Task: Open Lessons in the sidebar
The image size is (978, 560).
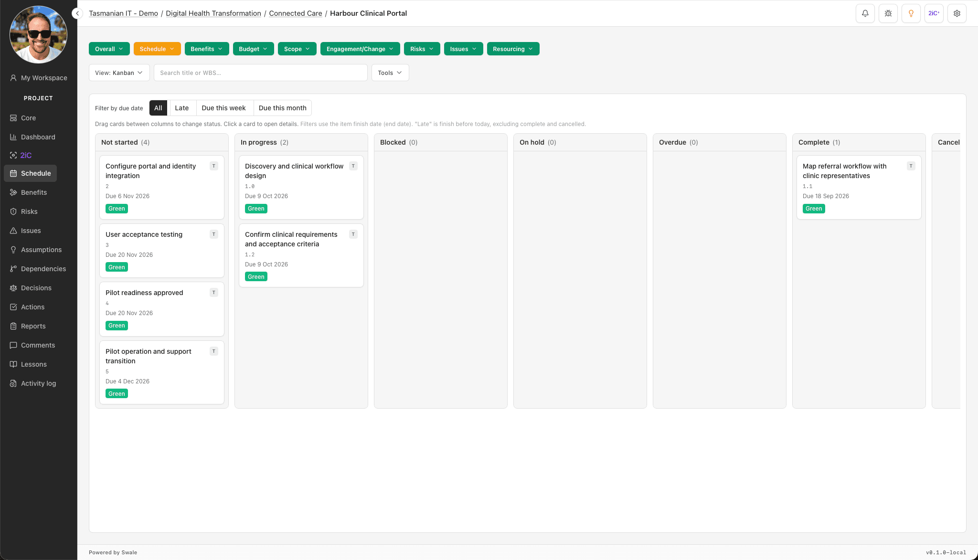Action: (x=28, y=364)
